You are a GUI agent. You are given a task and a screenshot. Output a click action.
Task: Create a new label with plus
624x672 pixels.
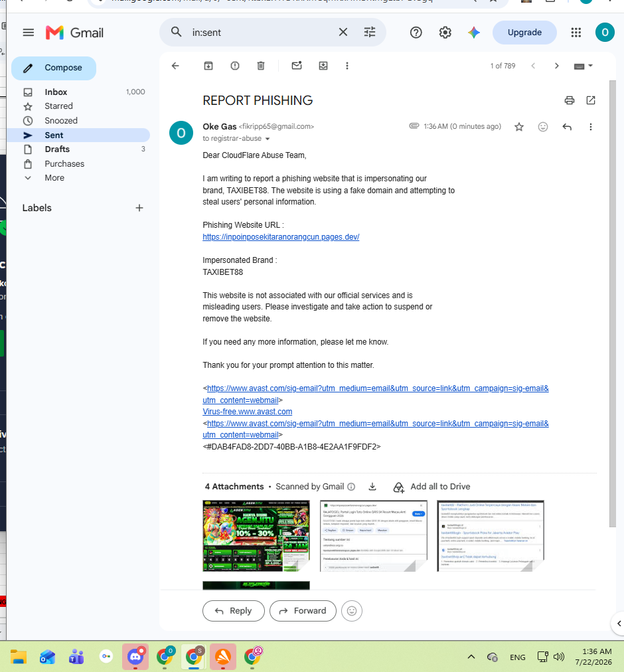point(139,209)
